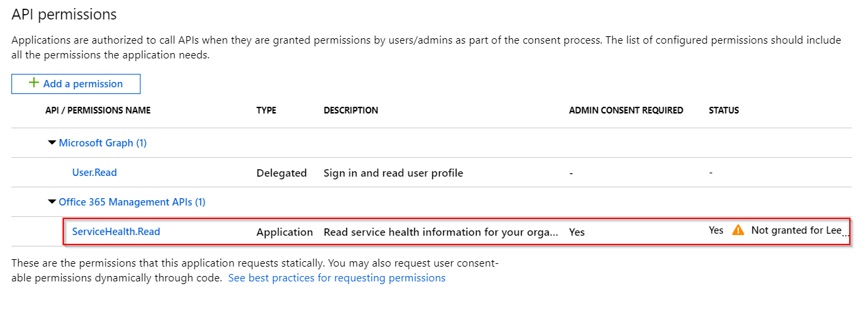Click the DESCRIPTION column header
868x319 pixels.
(351, 110)
